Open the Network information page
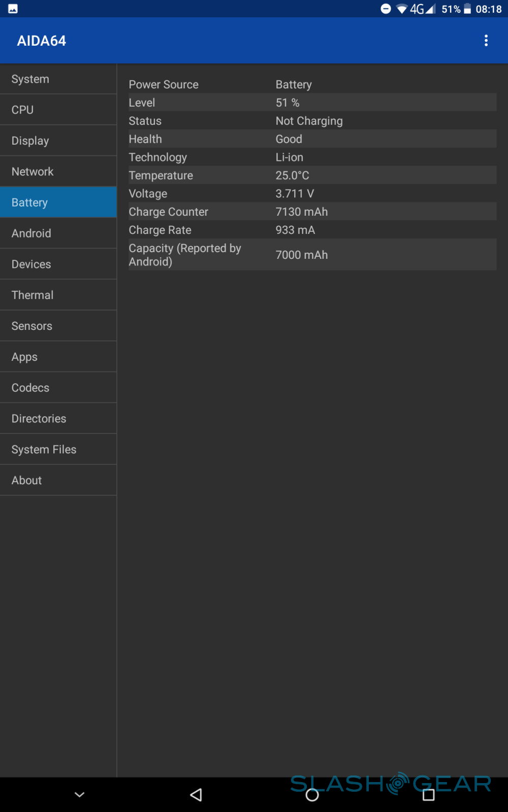This screenshot has width=508, height=812. point(58,172)
